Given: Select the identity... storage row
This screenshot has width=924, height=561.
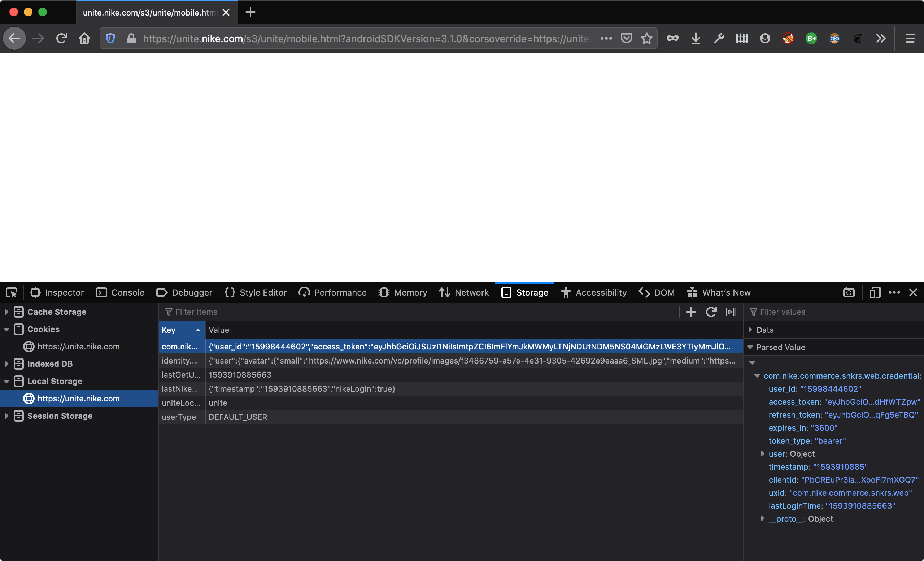Looking at the screenshot, I should [x=451, y=361].
